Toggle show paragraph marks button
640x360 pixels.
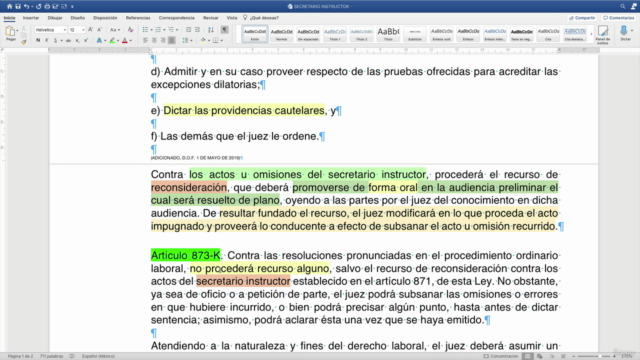(x=224, y=29)
